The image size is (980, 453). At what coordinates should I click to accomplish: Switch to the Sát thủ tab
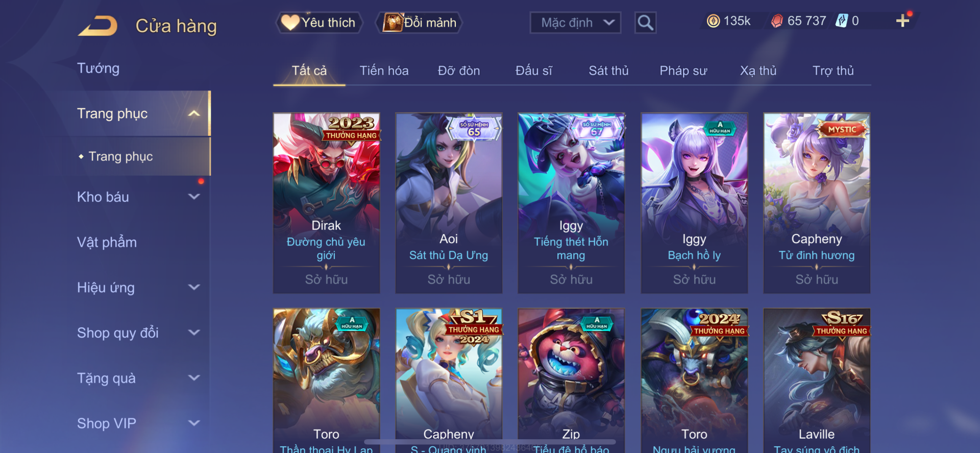coord(608,70)
